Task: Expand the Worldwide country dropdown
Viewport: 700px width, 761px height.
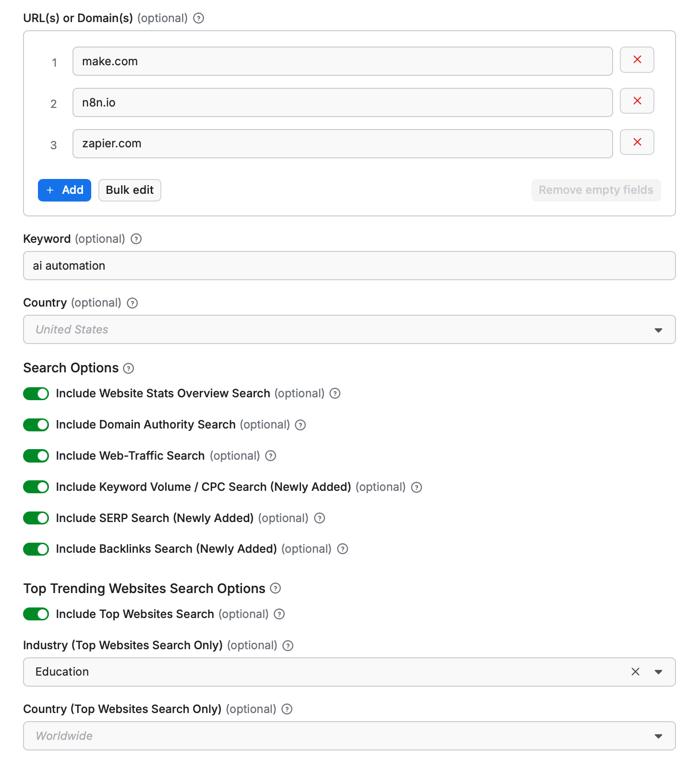Action: click(349, 736)
